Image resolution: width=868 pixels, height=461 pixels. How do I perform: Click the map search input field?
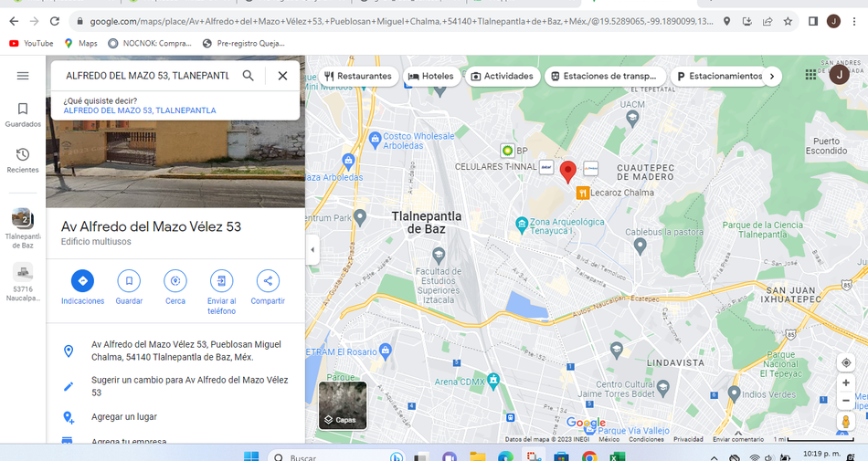coord(147,76)
